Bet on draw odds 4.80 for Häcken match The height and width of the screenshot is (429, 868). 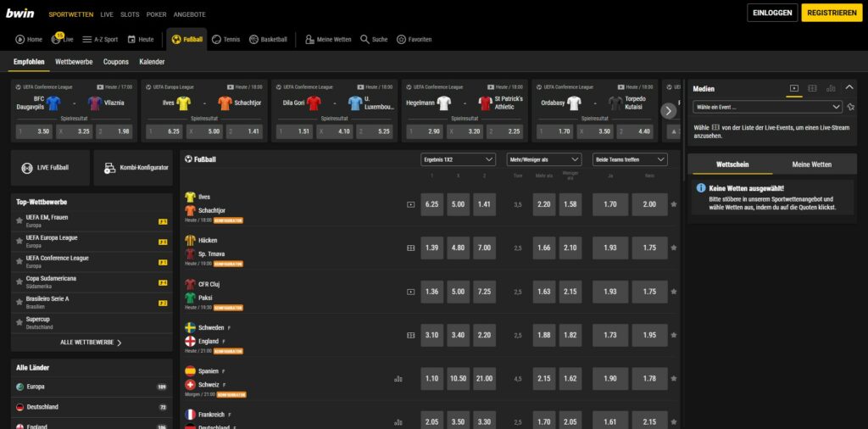pyautogui.click(x=459, y=248)
